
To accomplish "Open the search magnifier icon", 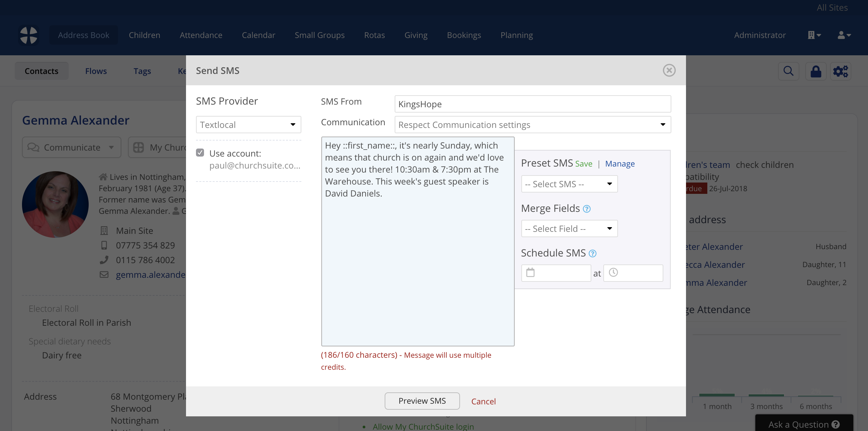I will point(788,71).
